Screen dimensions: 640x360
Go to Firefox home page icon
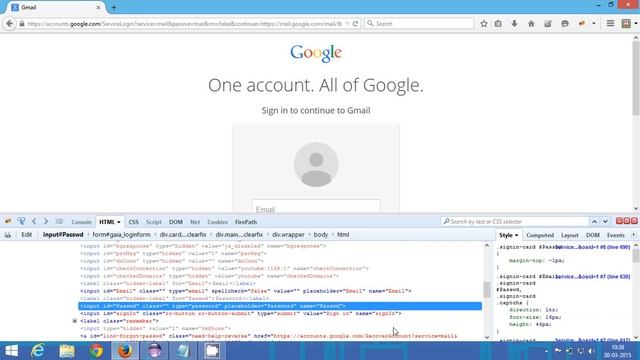(531, 24)
